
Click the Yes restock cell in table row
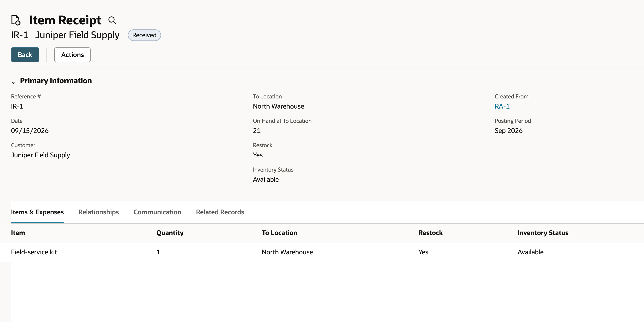pos(423,252)
